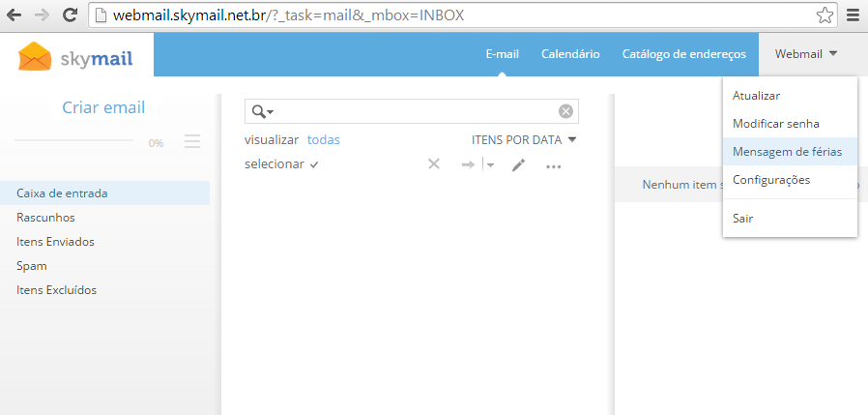This screenshot has width=868, height=415.
Task: Click Sair to log out
Action: [x=790, y=219]
